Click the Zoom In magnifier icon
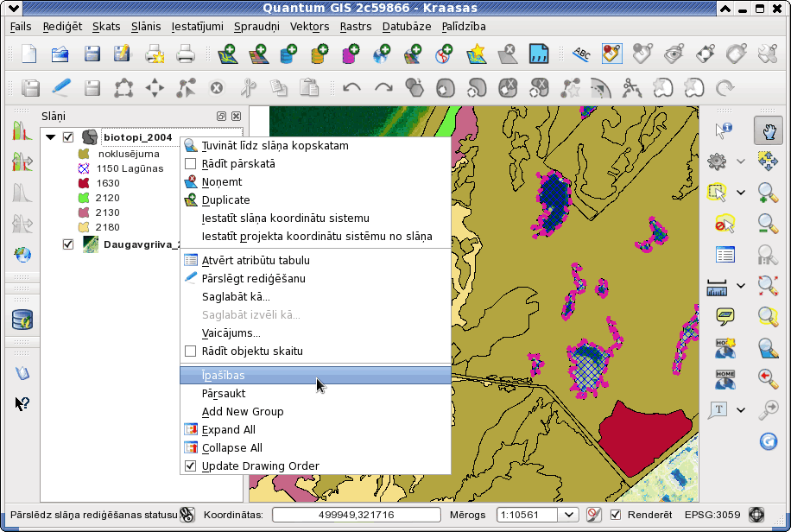Image resolution: width=791 pixels, height=532 pixels. tap(768, 193)
